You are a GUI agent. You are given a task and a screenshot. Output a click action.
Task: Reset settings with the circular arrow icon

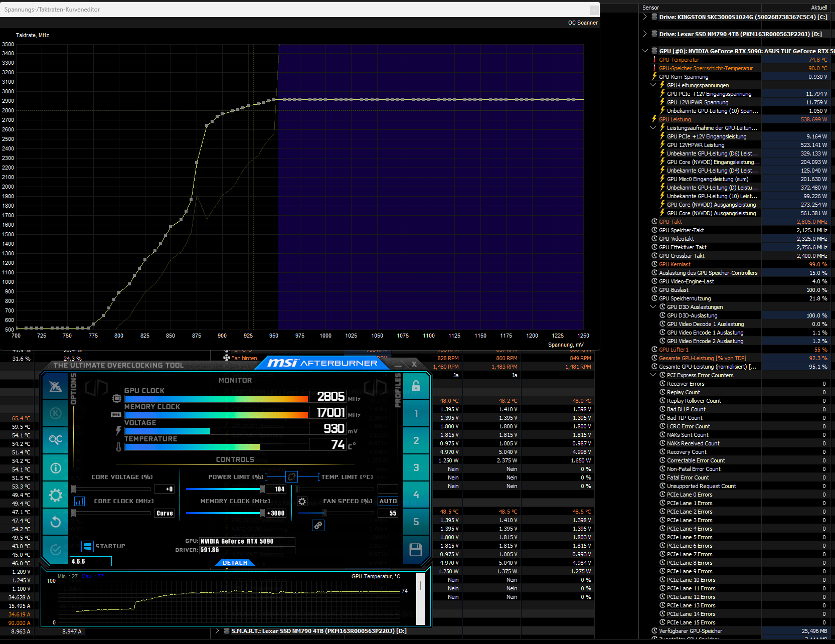[x=56, y=522]
